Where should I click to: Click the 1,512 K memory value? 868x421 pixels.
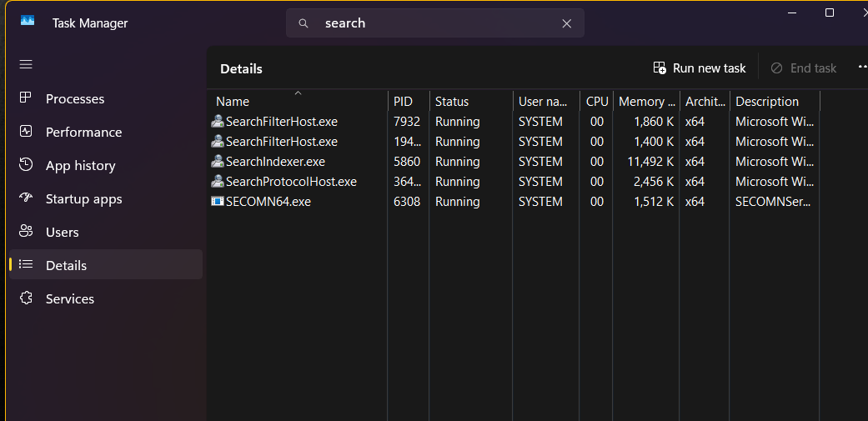pyautogui.click(x=653, y=202)
